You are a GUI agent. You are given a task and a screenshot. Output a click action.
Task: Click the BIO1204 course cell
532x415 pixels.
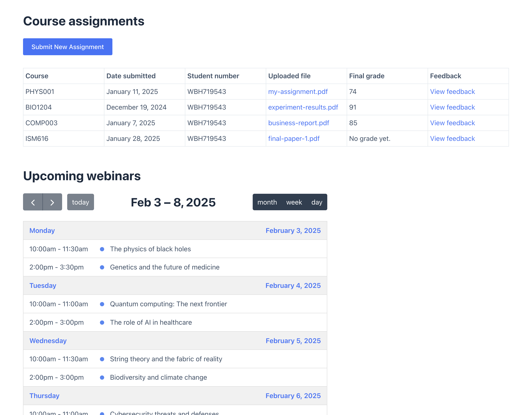[x=64, y=107]
